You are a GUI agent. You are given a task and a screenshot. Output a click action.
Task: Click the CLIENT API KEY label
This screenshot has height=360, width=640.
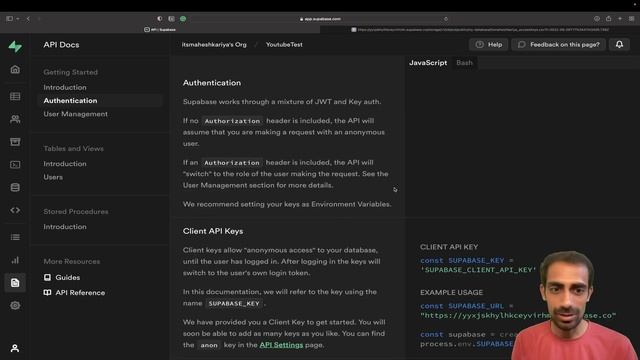coord(449,247)
